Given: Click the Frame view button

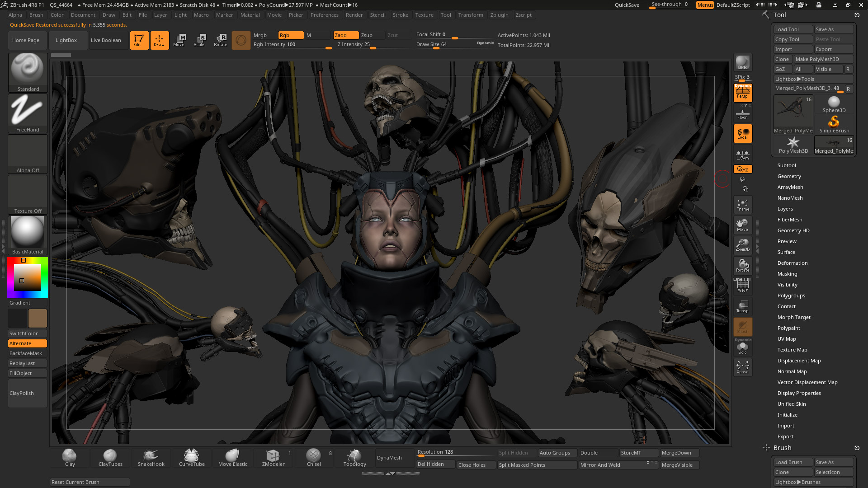Looking at the screenshot, I should pyautogui.click(x=743, y=205).
